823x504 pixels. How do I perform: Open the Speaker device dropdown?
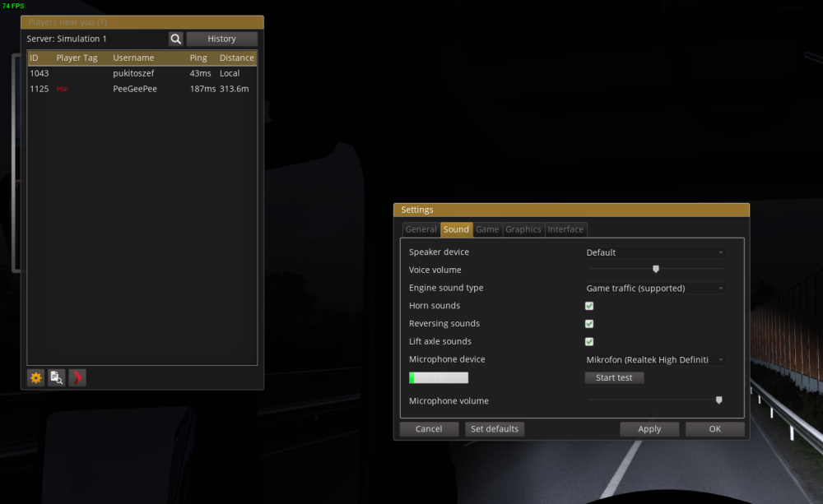[x=656, y=252]
